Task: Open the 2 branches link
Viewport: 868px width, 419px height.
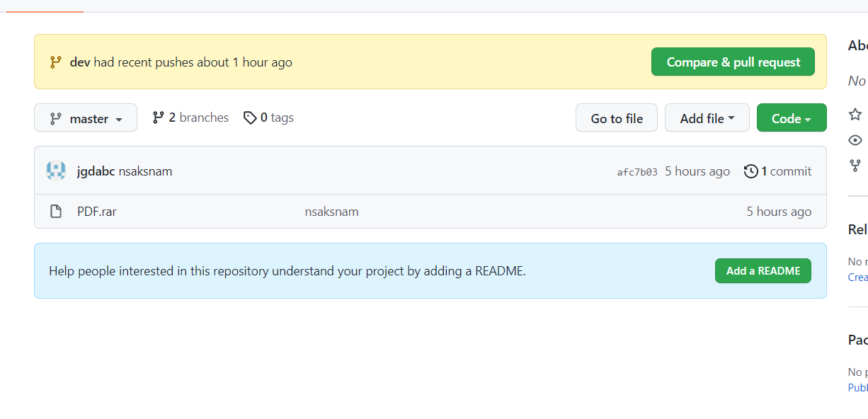Action: click(190, 117)
